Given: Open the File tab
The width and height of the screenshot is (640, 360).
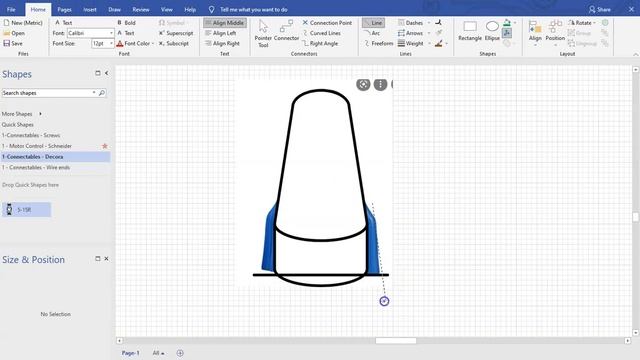Looking at the screenshot, I should point(11,9).
